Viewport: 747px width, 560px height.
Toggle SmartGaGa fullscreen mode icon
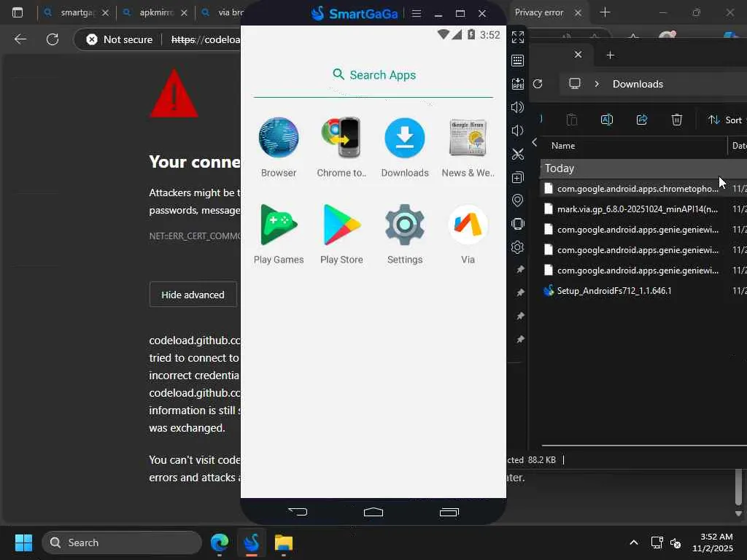(x=518, y=37)
